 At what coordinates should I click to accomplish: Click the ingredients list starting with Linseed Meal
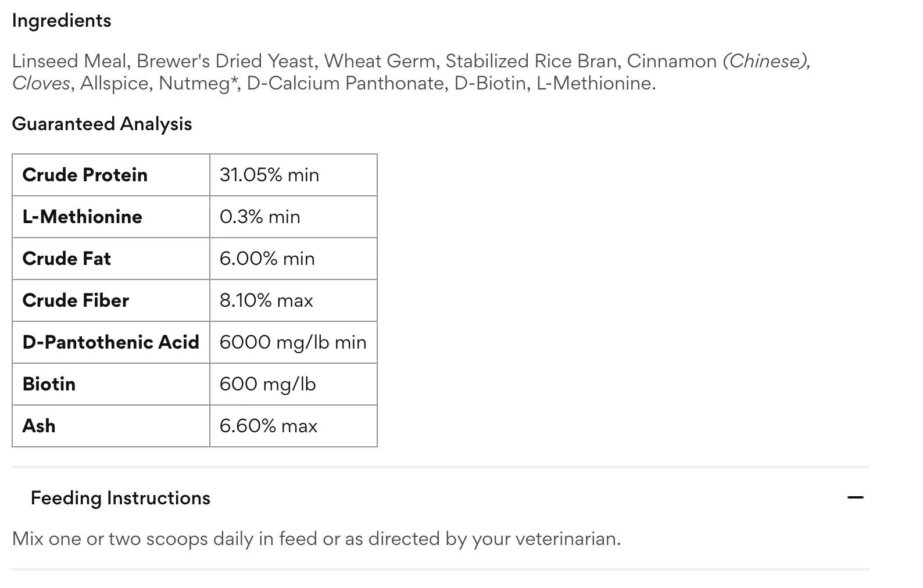click(x=412, y=72)
